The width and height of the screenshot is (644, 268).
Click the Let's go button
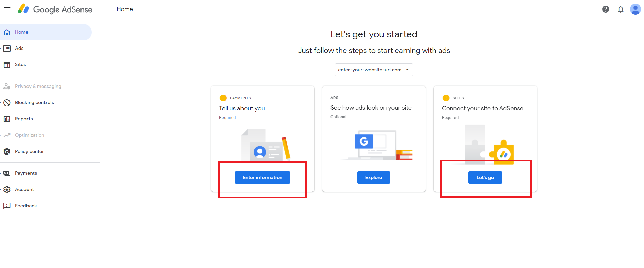click(x=485, y=177)
